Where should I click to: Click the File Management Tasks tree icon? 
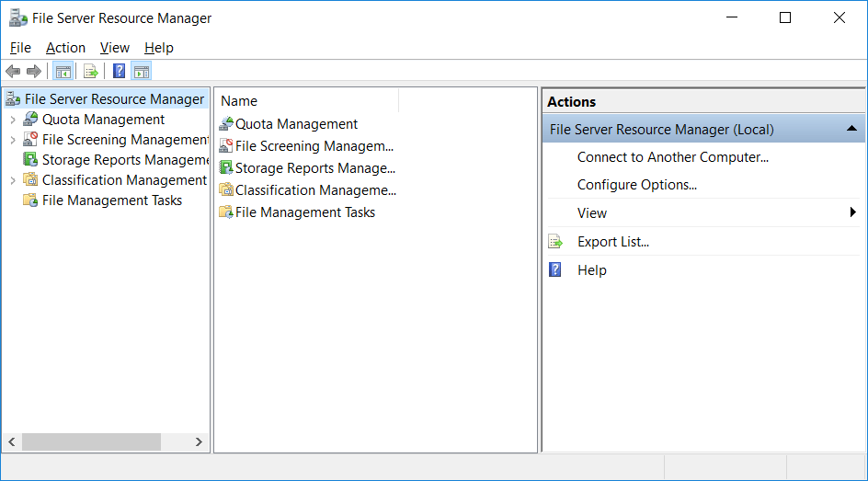coord(30,200)
